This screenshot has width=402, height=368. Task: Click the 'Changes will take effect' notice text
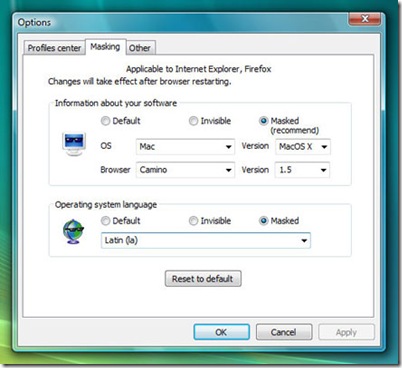(139, 81)
